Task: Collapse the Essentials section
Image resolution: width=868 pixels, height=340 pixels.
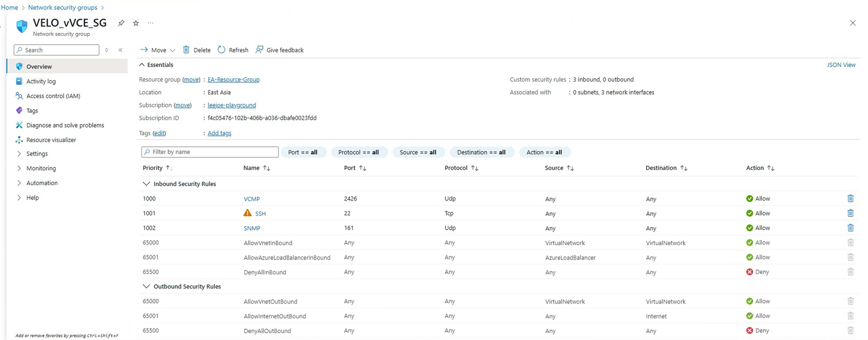Action: (x=142, y=65)
